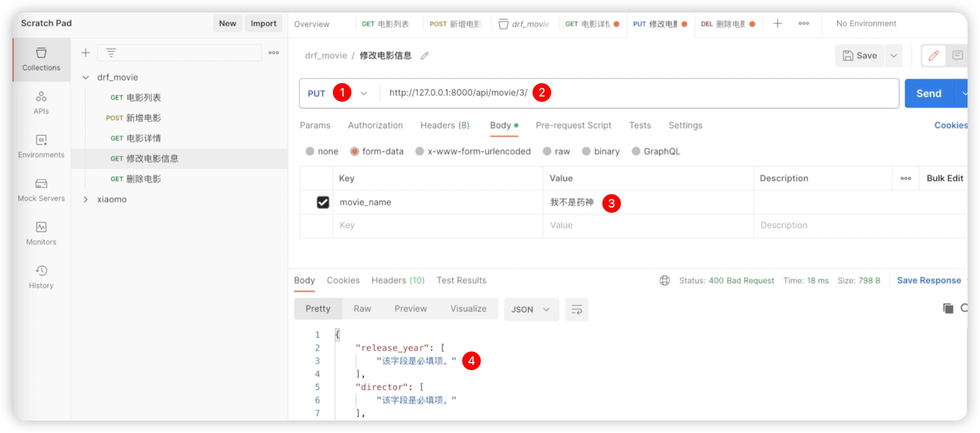The width and height of the screenshot is (980, 433).
Task: Open the No Environment selector
Action: pos(866,24)
